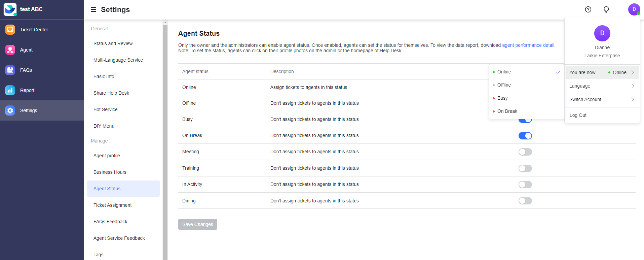
Task: Go to Report section label
Action: pyautogui.click(x=27, y=90)
